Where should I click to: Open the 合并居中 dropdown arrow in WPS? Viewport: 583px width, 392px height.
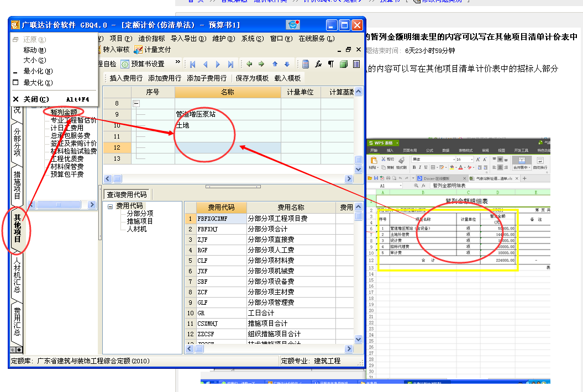pos(529,168)
